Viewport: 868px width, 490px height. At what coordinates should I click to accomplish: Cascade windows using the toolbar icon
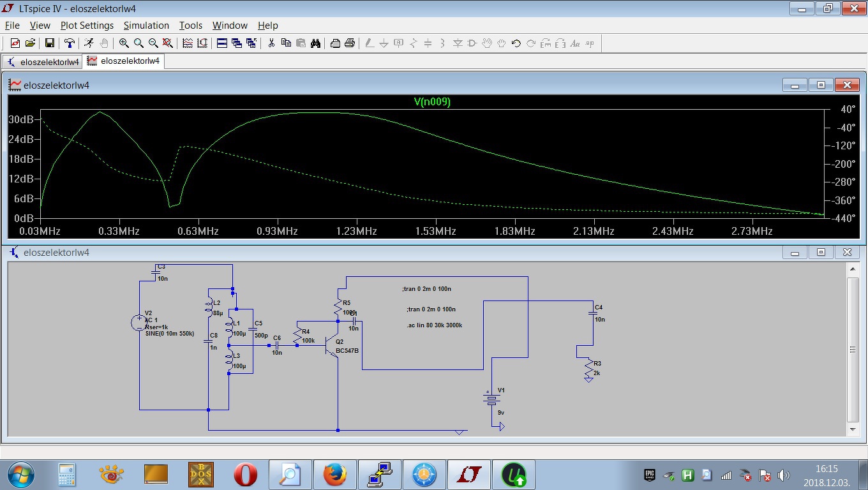237,43
